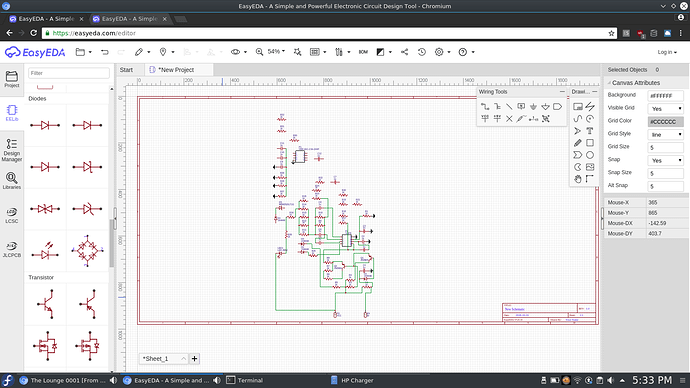This screenshot has height=388, width=690.
Task: Place a solid ground net flag
Action: point(533,106)
